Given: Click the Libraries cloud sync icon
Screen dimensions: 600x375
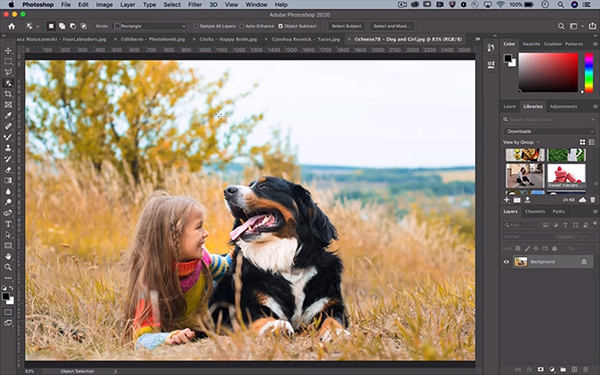Looking at the screenshot, I should (582, 200).
